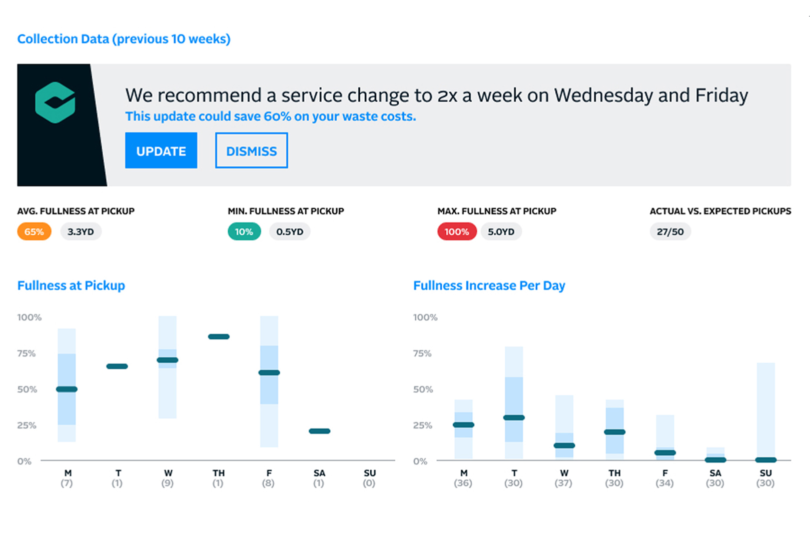
Task: Click Thursday median marker in Fullness at Pickup
Action: (219, 336)
